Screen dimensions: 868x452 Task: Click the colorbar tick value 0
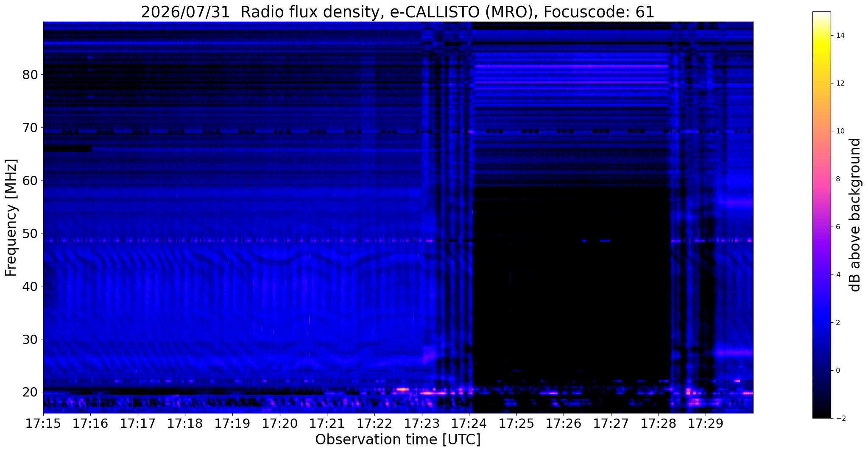click(x=837, y=371)
